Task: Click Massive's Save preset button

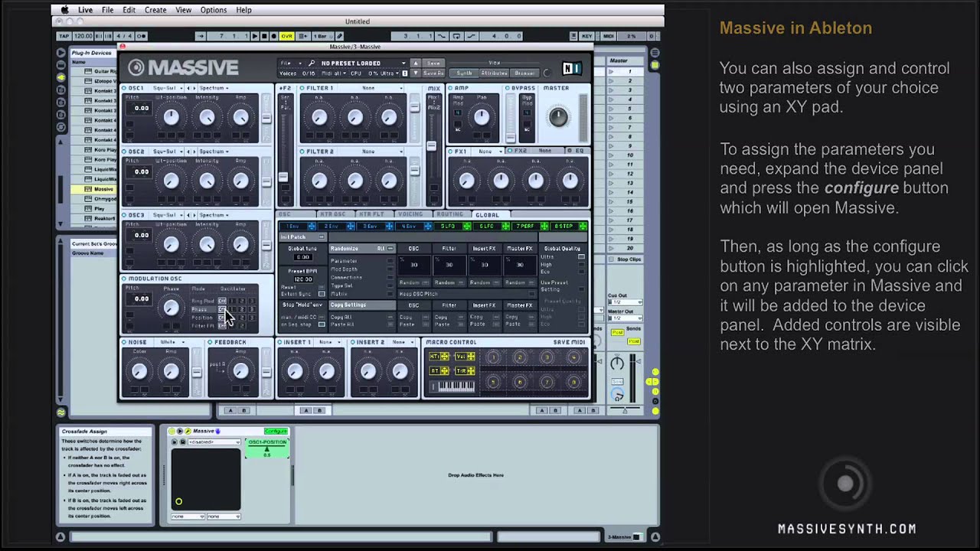Action: click(x=433, y=64)
